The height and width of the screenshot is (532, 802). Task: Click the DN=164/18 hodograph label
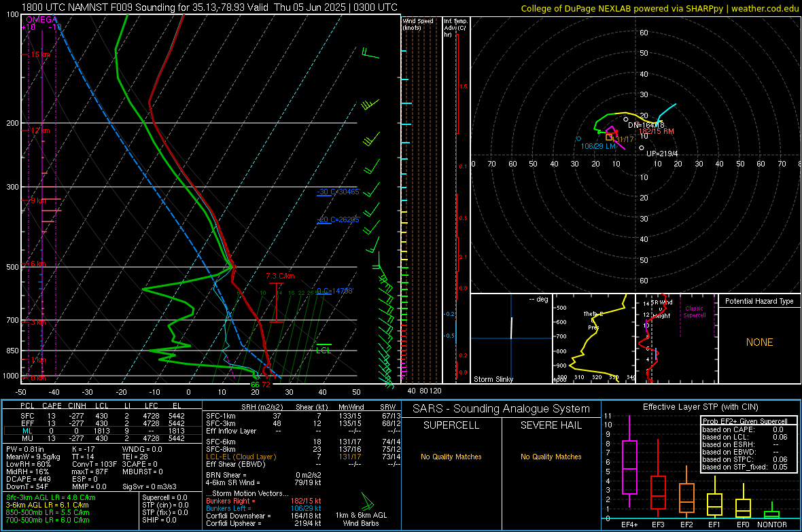tap(646, 125)
